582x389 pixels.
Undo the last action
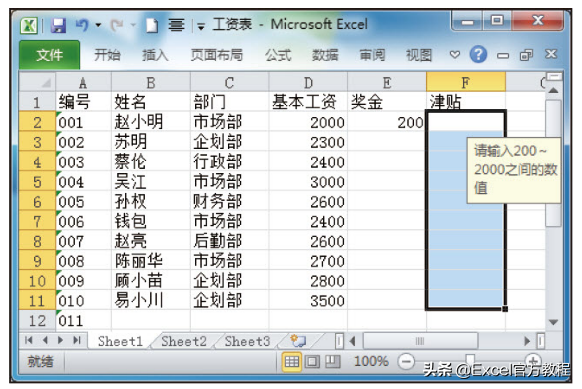tap(82, 25)
